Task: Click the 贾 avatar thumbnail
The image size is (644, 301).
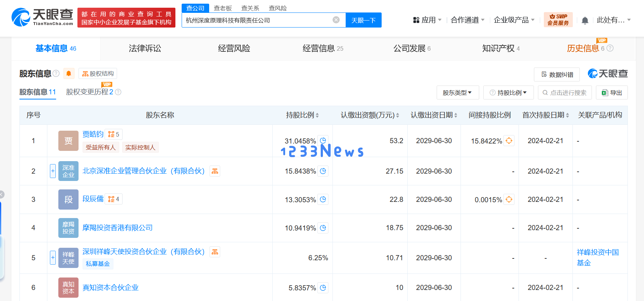Action: pos(68,141)
